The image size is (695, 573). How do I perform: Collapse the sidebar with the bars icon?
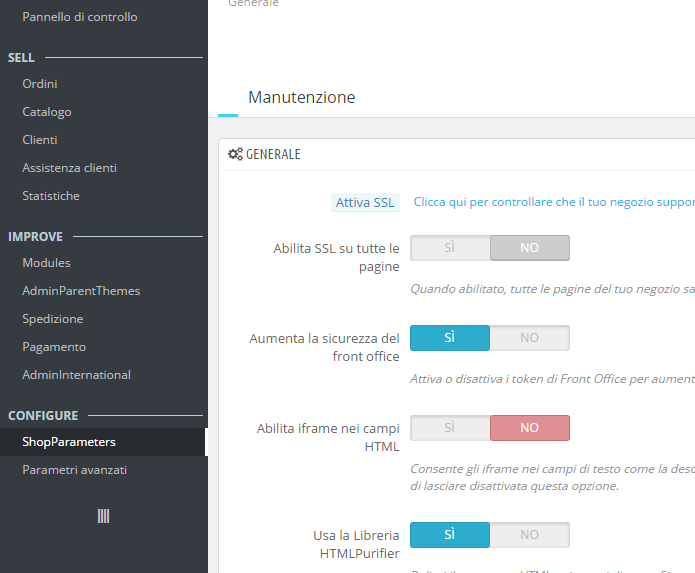pos(103,516)
